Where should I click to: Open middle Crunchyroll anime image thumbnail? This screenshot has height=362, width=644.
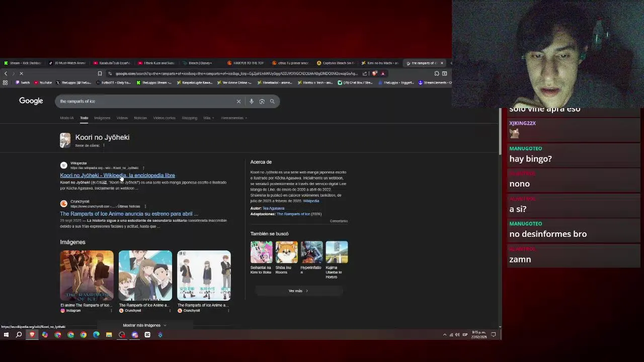point(145,276)
